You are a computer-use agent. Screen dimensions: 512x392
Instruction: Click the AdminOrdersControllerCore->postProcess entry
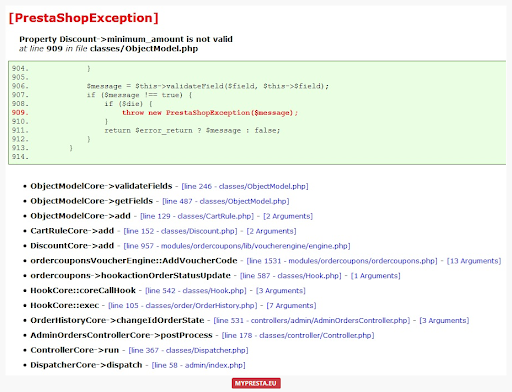pos(121,335)
